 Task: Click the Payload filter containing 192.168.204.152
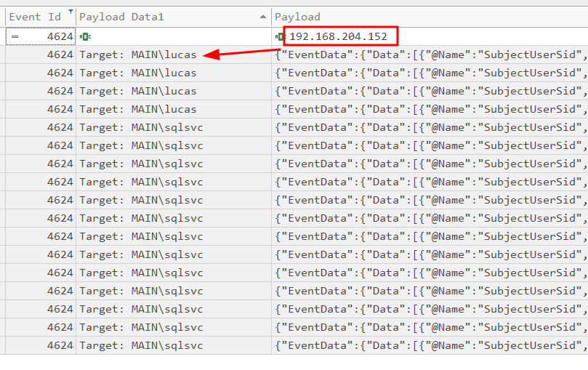coord(342,36)
